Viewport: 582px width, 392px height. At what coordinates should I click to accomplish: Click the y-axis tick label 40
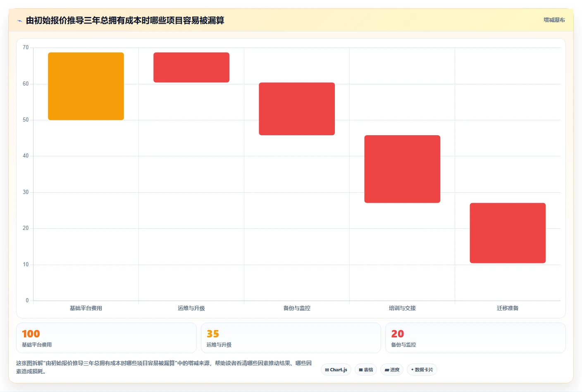coord(26,156)
